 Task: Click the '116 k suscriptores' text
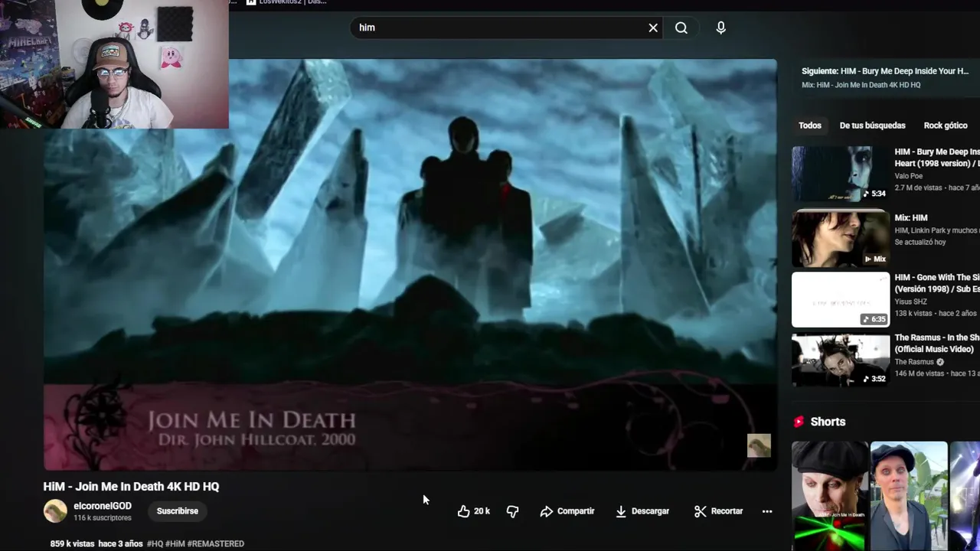pyautogui.click(x=103, y=518)
